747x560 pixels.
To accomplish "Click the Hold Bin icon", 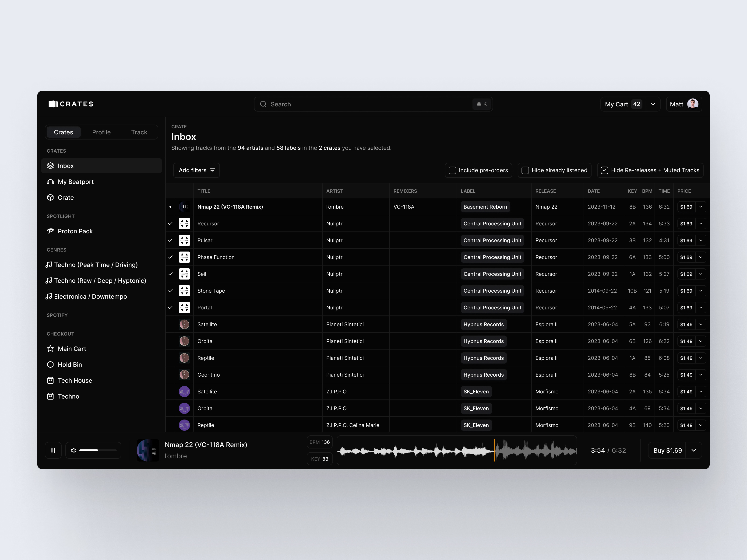I will pos(50,364).
